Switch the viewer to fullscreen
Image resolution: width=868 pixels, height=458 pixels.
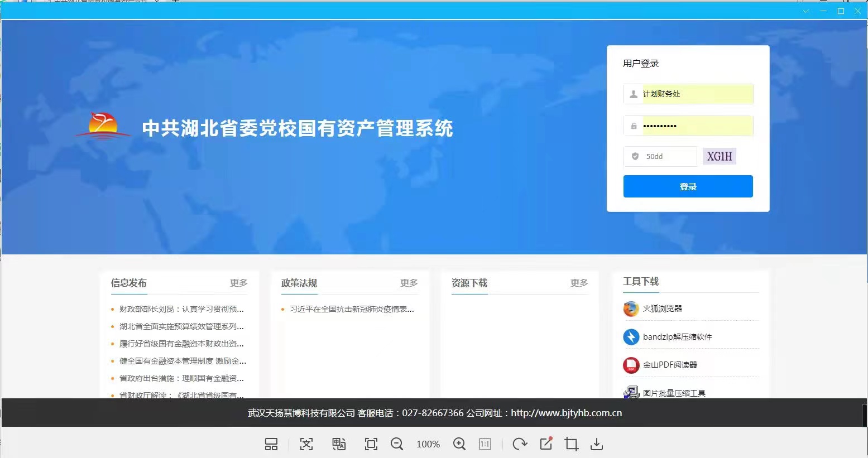(x=371, y=444)
